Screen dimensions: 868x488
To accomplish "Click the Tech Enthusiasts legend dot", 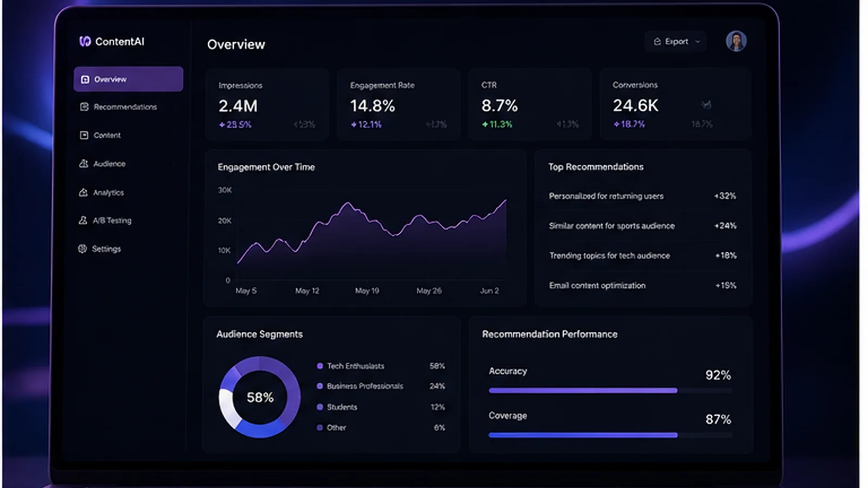I will tap(320, 366).
